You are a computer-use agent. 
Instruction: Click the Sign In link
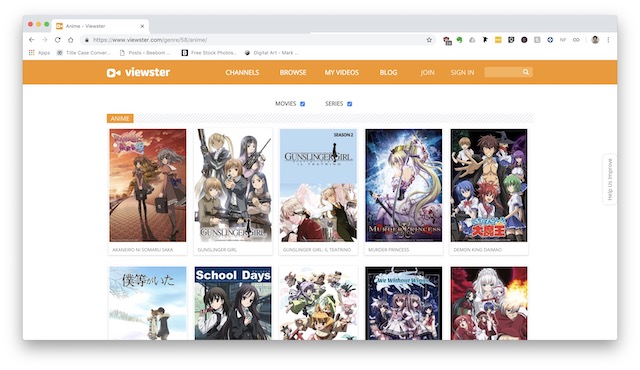point(462,73)
